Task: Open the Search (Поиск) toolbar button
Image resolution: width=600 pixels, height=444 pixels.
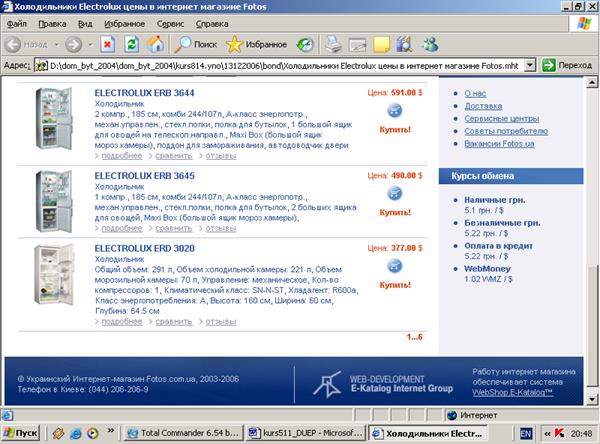Action: pos(196,45)
